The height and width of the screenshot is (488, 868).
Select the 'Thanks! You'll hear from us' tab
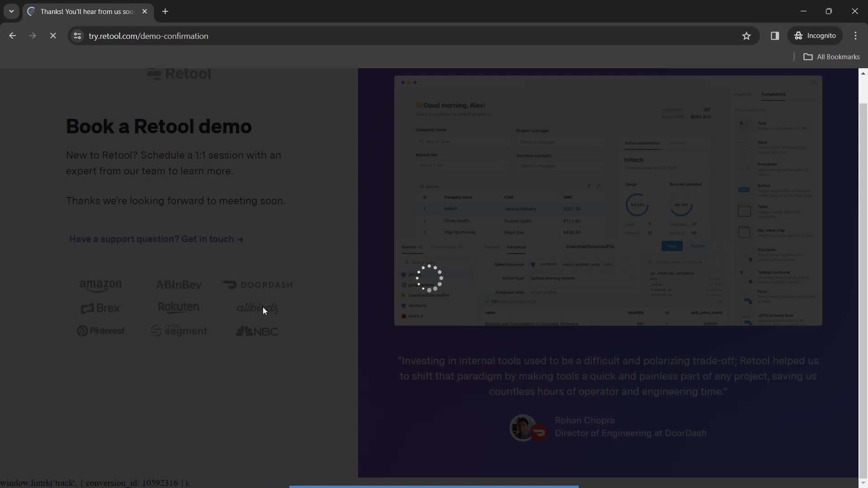(x=88, y=11)
